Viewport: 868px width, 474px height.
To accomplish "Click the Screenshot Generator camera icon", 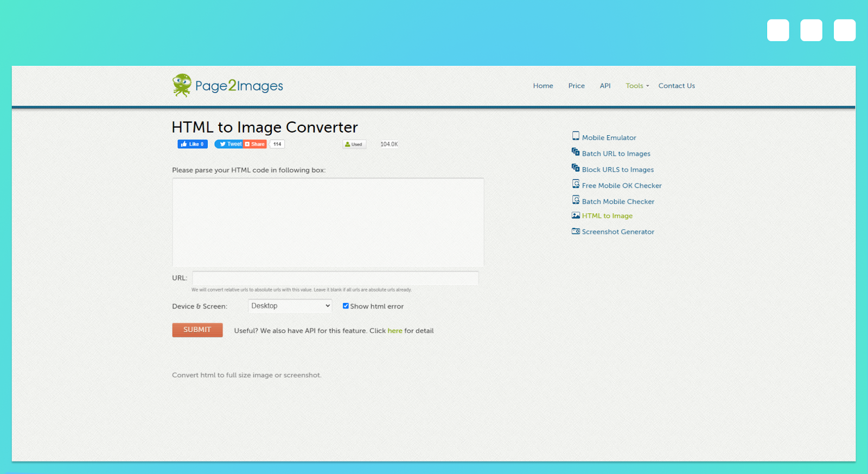I will coord(576,231).
